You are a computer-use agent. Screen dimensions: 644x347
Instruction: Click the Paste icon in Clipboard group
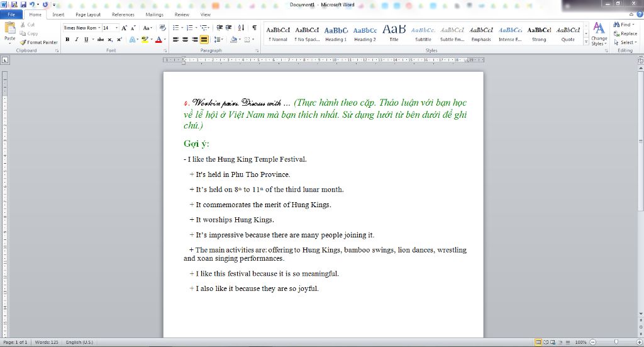[x=9, y=28]
